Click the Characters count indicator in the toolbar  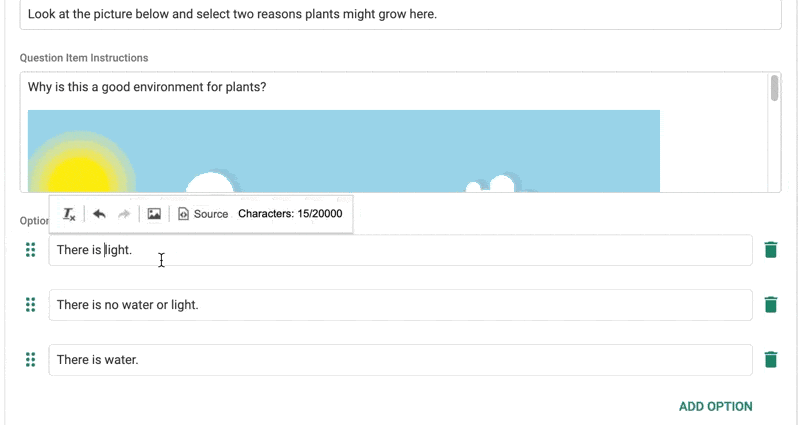[x=290, y=214]
